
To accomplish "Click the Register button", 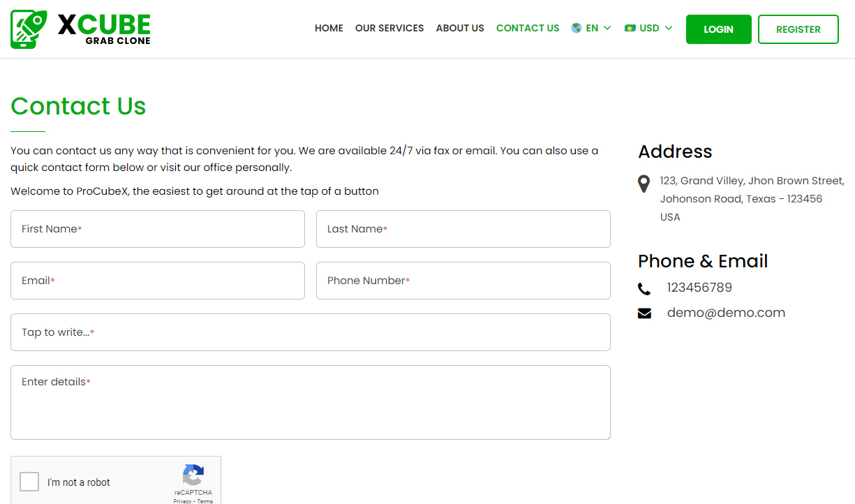I will (x=798, y=29).
